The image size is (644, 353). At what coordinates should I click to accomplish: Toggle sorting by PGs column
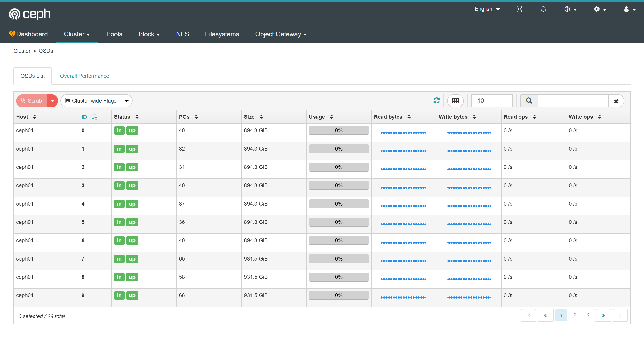188,117
